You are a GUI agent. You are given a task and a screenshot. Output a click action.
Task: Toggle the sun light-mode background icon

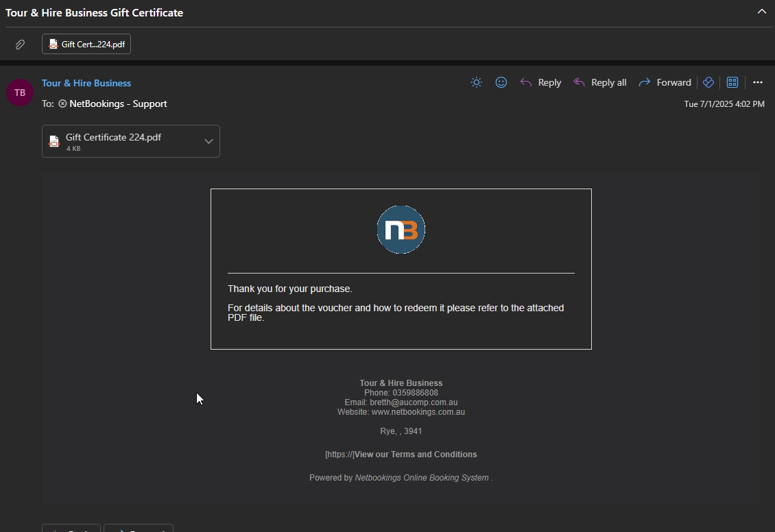[x=477, y=82]
